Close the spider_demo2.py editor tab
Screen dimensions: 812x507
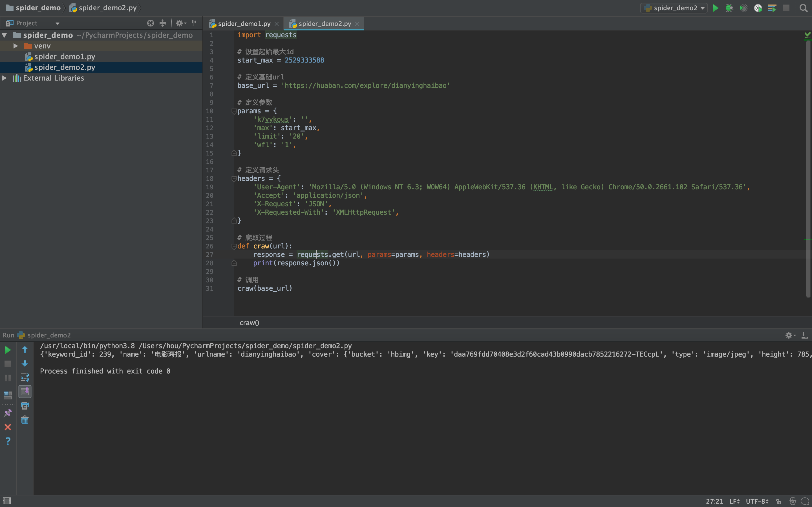click(357, 24)
